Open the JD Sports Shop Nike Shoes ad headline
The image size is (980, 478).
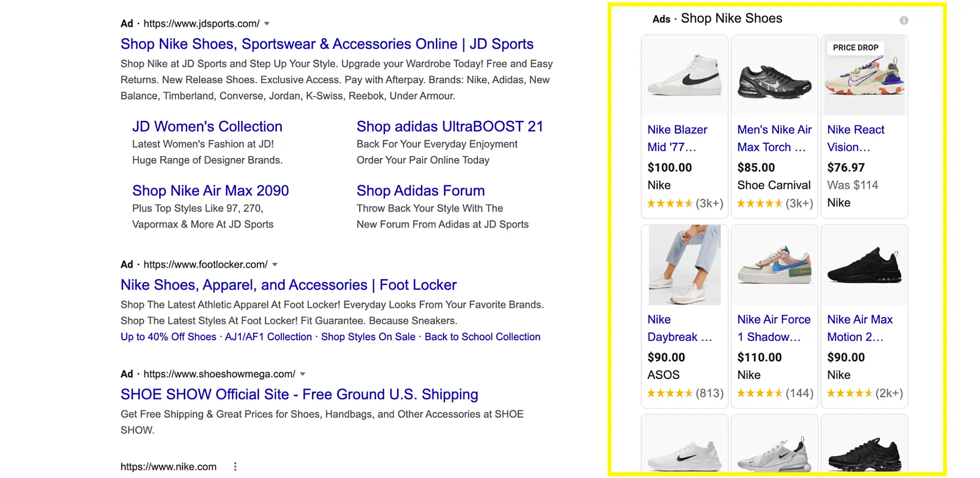click(x=327, y=44)
